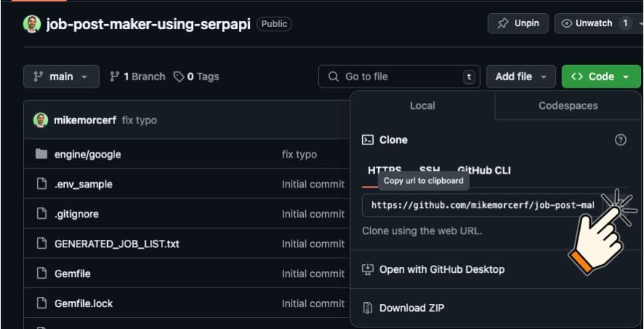
Task: Open the Unwatch notifications dropdown
Action: (x=600, y=23)
